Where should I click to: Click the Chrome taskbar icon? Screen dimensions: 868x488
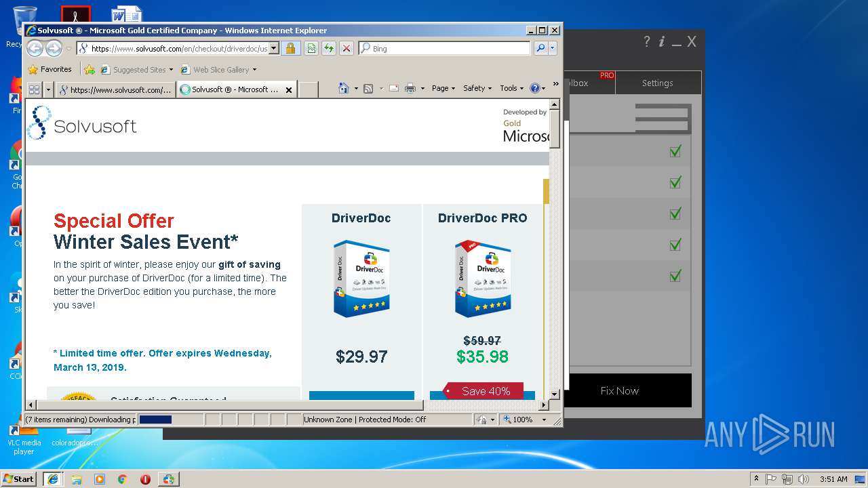[122, 479]
